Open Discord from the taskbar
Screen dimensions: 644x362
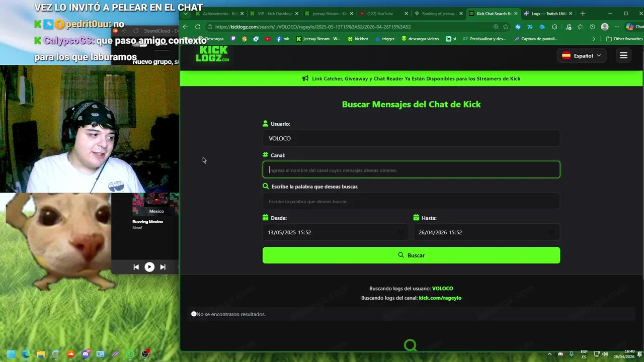[86, 354]
